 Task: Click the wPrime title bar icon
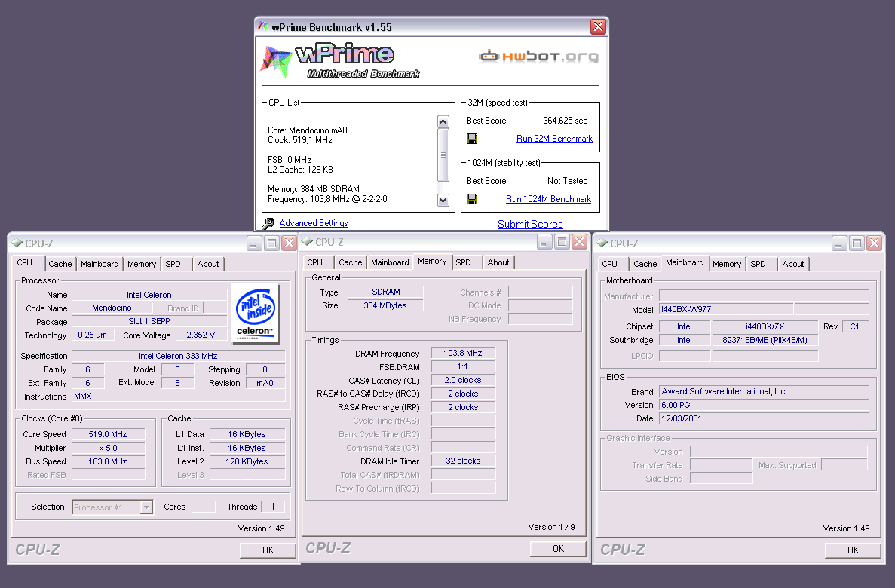click(x=263, y=26)
